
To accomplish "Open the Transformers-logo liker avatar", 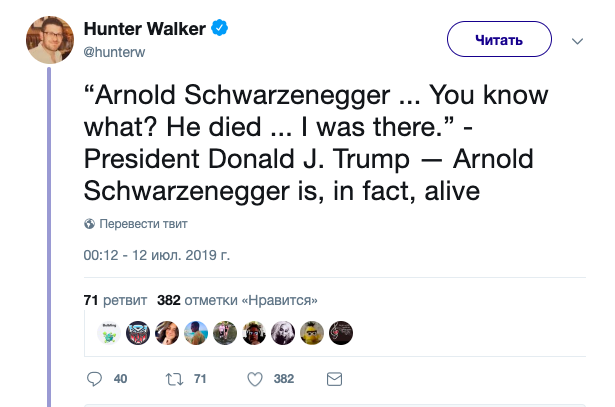I will [138, 333].
